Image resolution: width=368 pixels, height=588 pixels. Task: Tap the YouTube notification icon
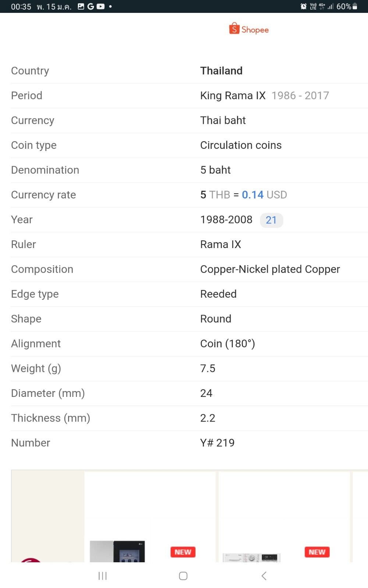tap(100, 6)
